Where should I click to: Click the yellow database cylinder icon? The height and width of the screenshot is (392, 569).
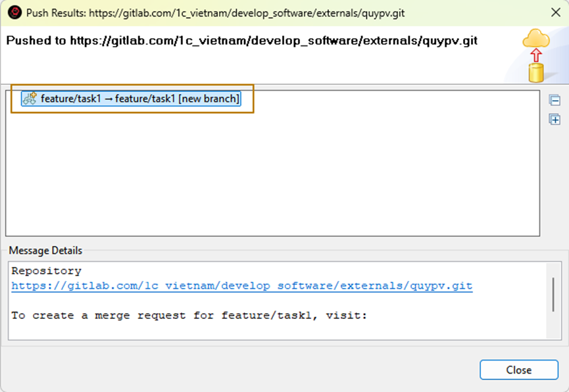tap(537, 72)
